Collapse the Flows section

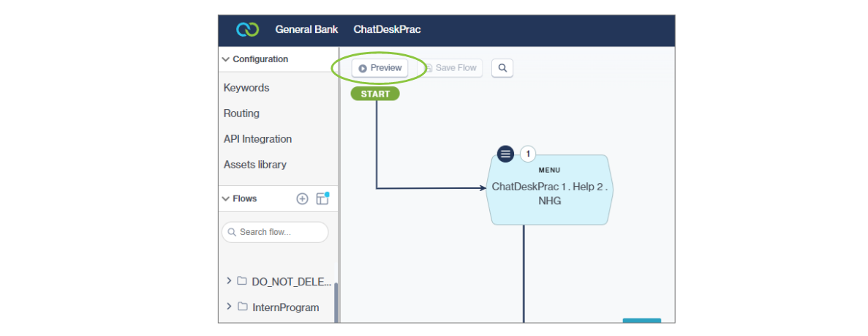[226, 198]
